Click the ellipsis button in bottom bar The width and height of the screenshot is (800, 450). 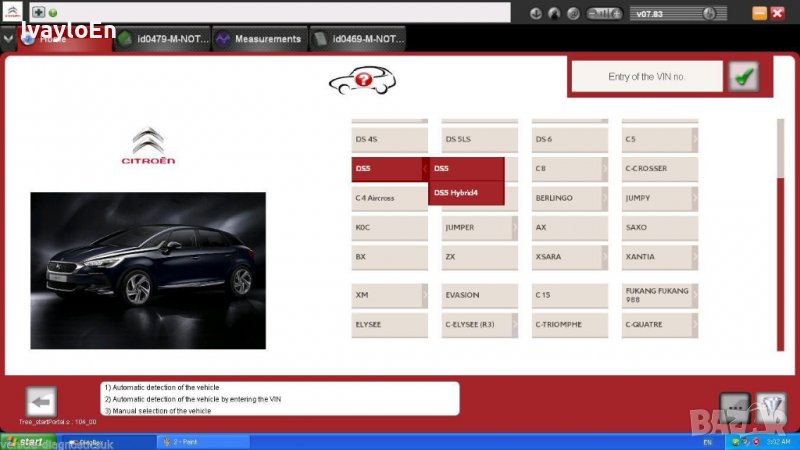tap(734, 407)
